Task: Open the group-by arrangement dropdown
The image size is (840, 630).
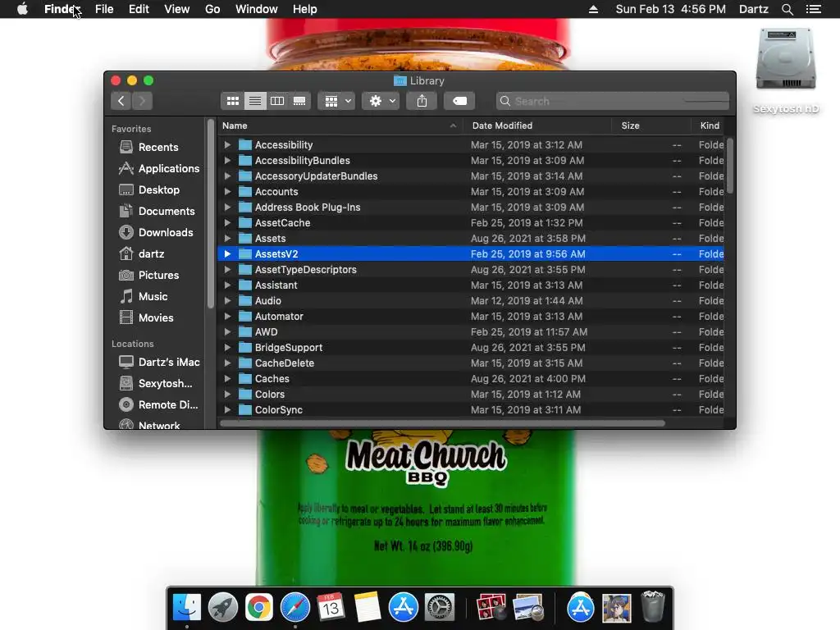Action: point(337,101)
